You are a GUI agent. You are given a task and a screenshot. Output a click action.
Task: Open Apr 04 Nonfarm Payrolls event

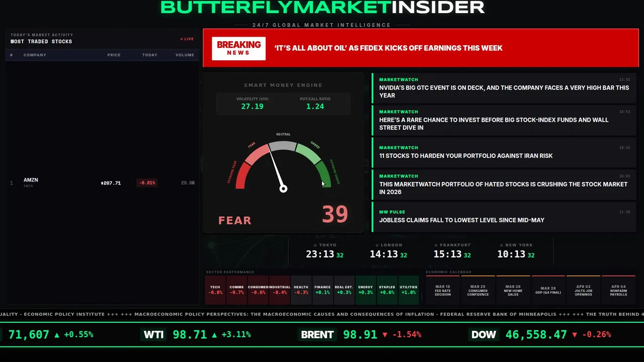tap(619, 290)
